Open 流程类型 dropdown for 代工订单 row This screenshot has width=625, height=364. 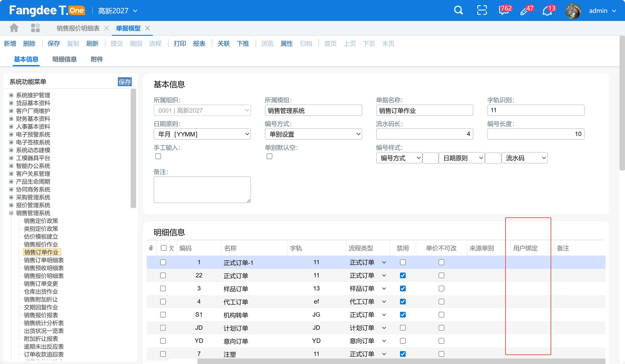(x=384, y=302)
